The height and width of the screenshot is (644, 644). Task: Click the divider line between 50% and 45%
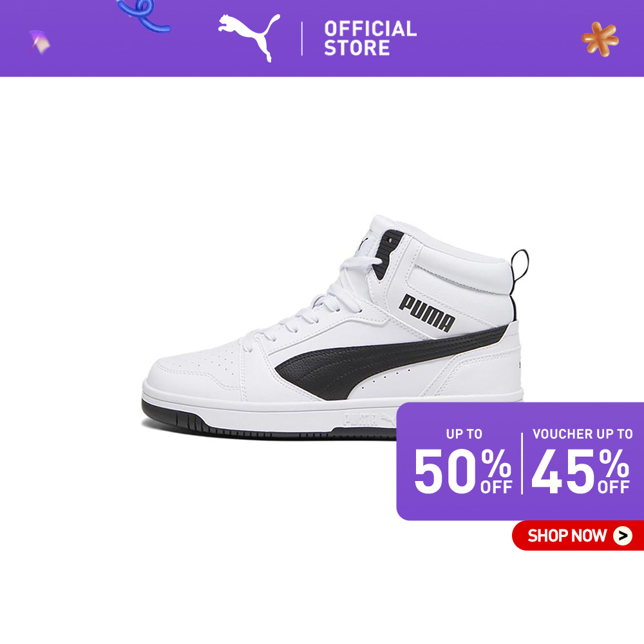pos(522,463)
